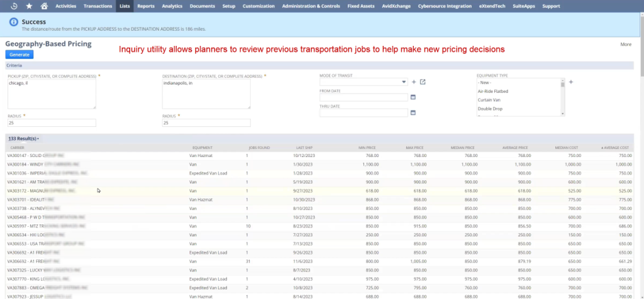Add new Equipment Type with plus icon
This screenshot has height=299, width=644.
(x=571, y=82)
